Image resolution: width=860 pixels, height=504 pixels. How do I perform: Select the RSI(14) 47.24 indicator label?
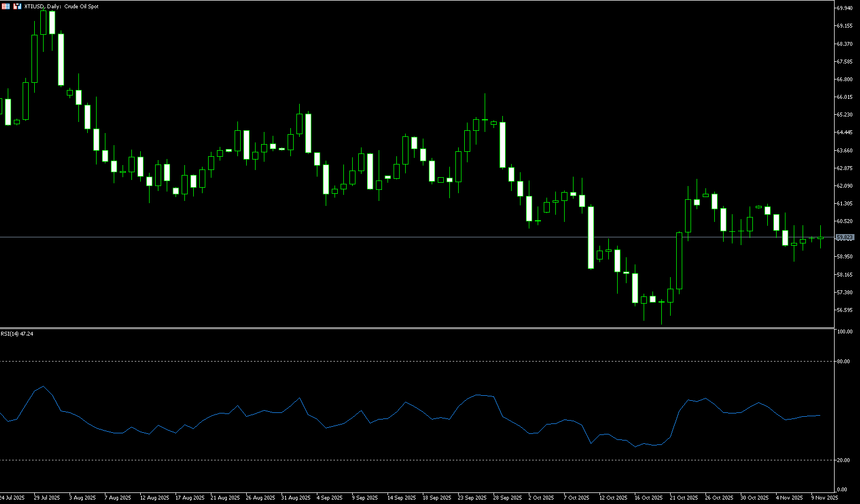[x=17, y=334]
